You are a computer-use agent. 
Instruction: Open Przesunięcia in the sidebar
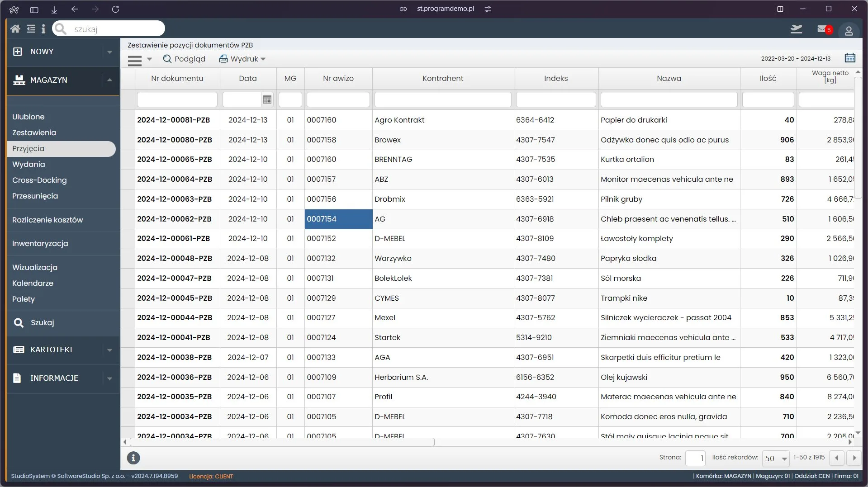35,196
